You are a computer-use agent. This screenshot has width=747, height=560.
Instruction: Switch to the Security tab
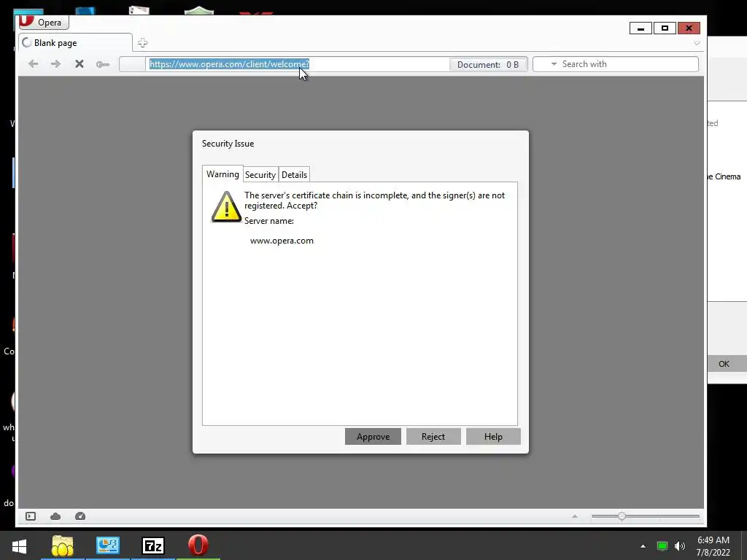[260, 175]
